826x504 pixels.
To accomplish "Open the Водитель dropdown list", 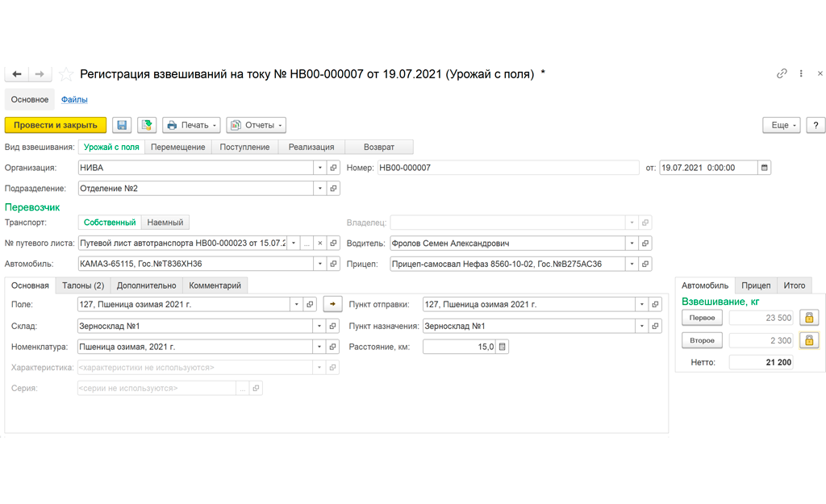I will [x=632, y=244].
